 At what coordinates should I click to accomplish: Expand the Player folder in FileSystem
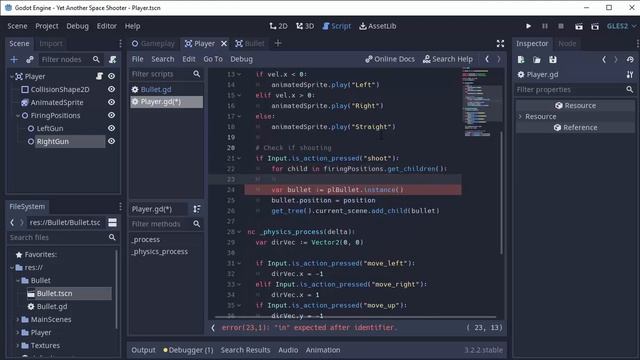click(18, 333)
